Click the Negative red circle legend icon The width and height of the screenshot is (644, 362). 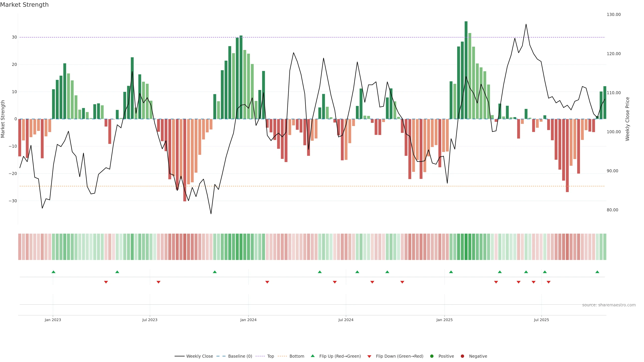pyautogui.click(x=462, y=356)
